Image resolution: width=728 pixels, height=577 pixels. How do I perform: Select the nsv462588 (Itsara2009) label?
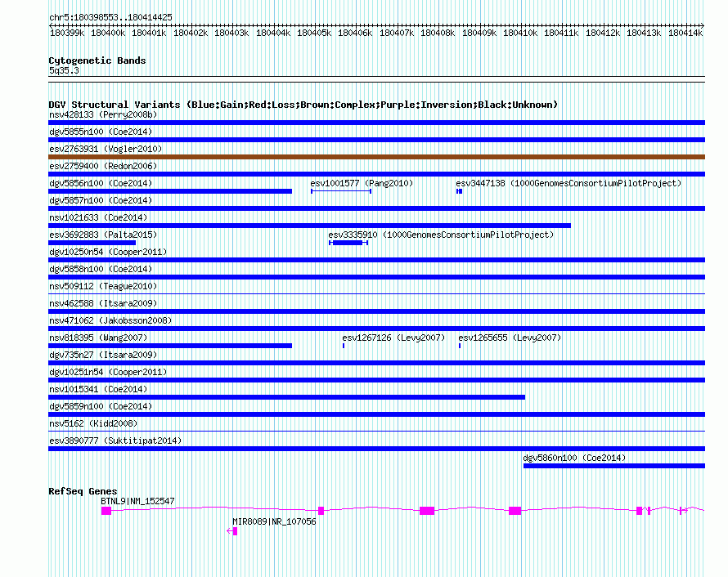coord(103,303)
